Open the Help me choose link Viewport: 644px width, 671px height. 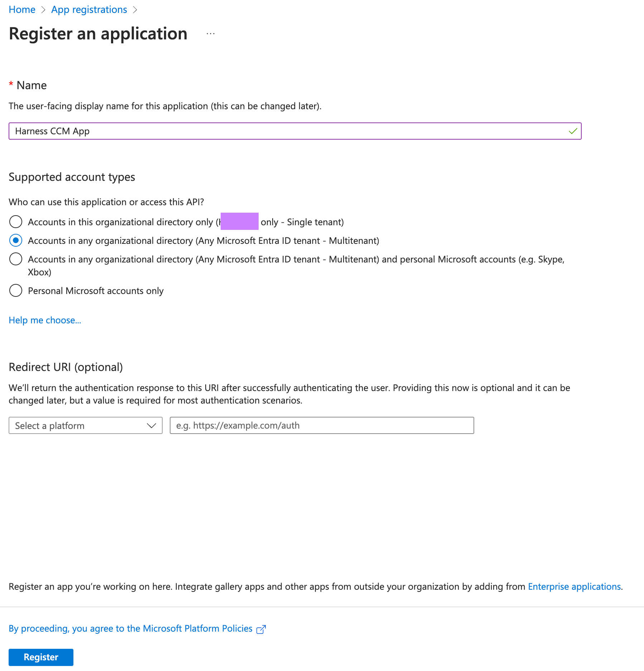point(45,320)
